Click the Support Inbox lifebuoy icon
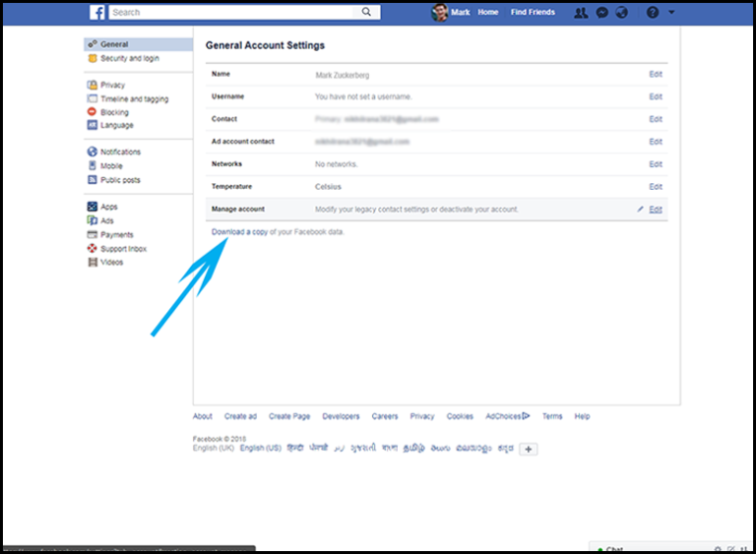Screen dimensions: 756x554 pos(93,248)
